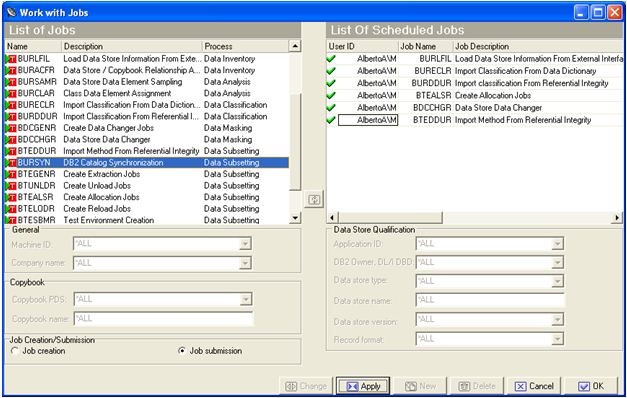Click the job icon beside BURSYN
627x398 pixels.
[x=11, y=163]
